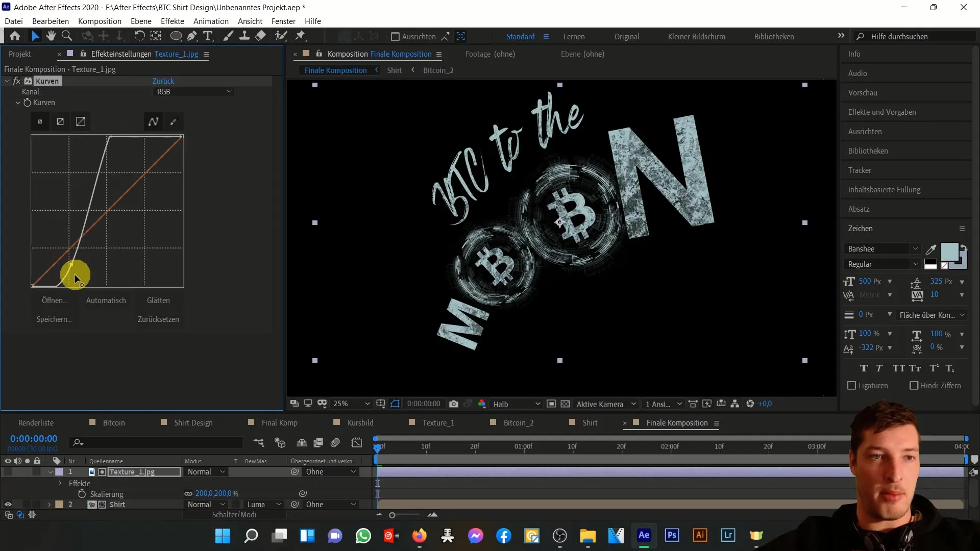Image resolution: width=980 pixels, height=551 pixels.
Task: Select the Curves smooth tool icon
Action: coord(154,121)
